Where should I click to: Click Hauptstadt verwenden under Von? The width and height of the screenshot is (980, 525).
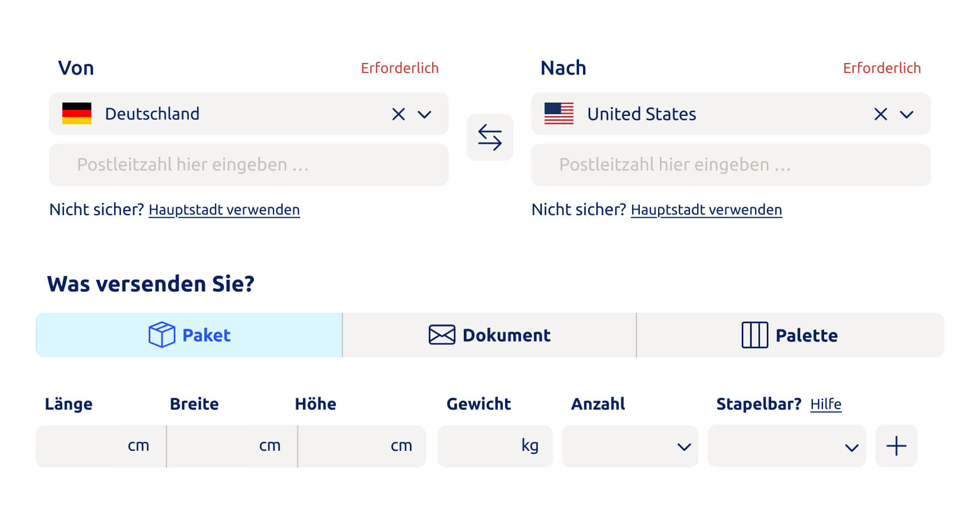[x=224, y=210]
